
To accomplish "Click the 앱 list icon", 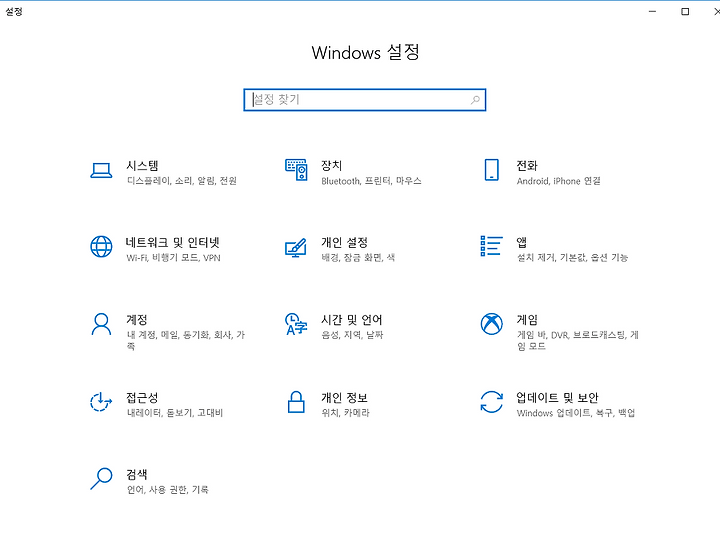I will coord(491,246).
